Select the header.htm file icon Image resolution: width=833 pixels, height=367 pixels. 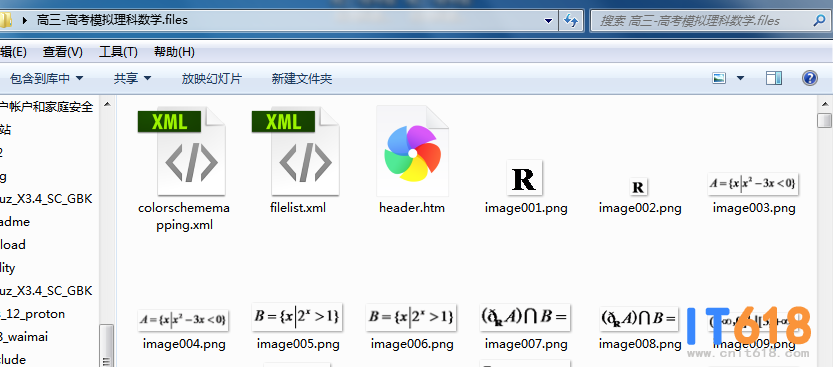[x=412, y=151]
